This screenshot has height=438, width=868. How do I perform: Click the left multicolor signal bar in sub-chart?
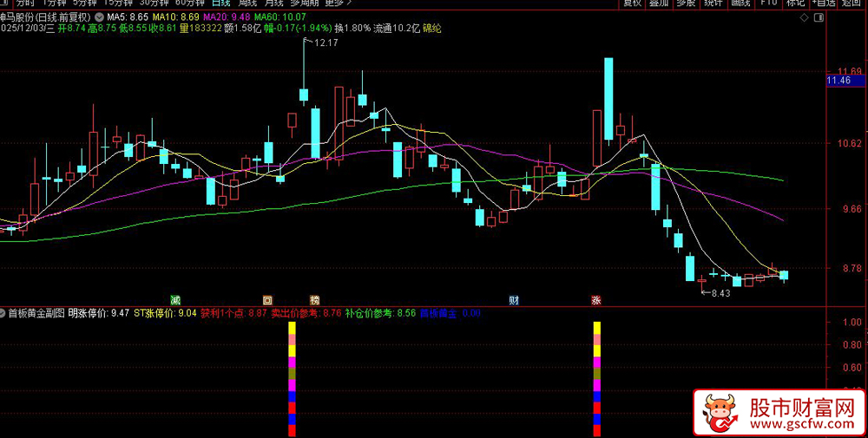pyautogui.click(x=293, y=379)
